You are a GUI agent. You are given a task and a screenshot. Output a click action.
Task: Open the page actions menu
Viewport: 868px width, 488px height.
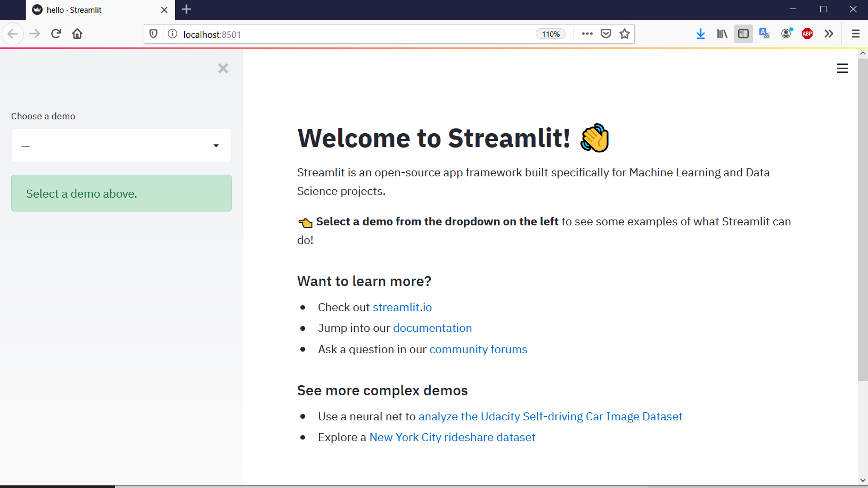coord(587,34)
